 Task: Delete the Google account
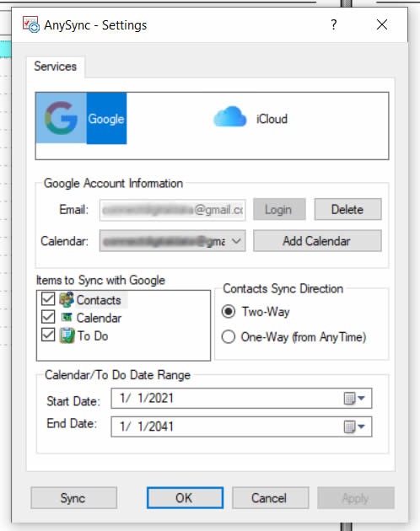coord(347,209)
